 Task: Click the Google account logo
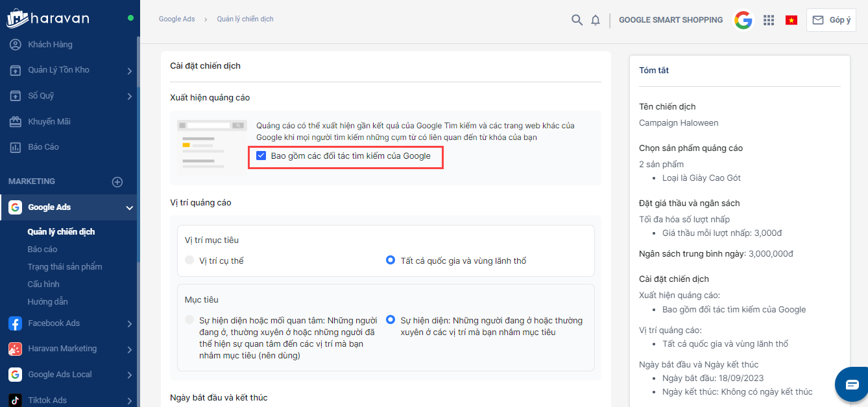click(x=743, y=20)
